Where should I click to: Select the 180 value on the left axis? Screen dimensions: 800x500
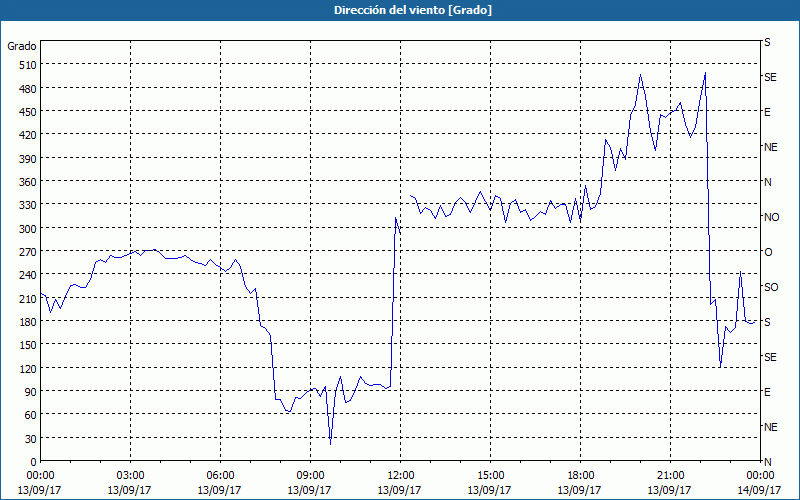click(x=29, y=322)
